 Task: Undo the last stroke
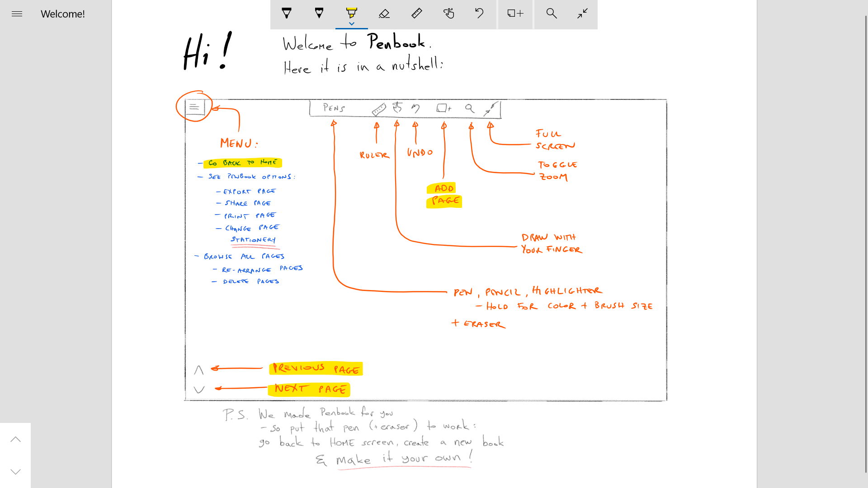pyautogui.click(x=480, y=14)
